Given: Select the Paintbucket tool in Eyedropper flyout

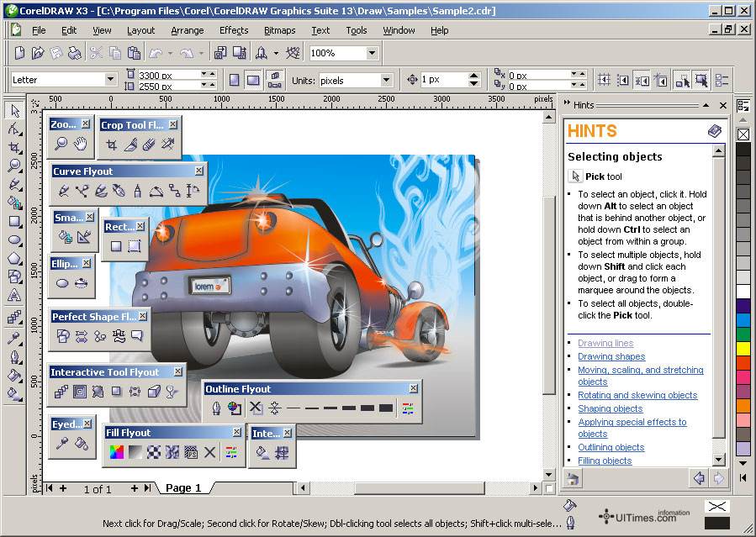Looking at the screenshot, I should pos(81,444).
